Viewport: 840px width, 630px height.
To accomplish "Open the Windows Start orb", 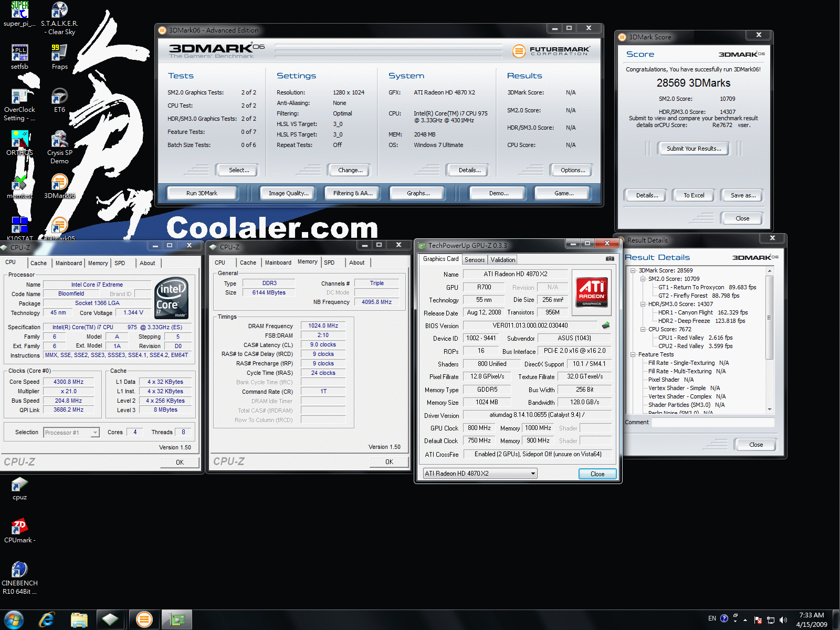I will (x=14, y=619).
